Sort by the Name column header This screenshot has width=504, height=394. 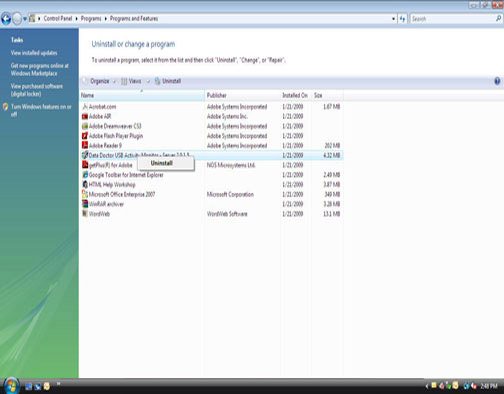click(142, 95)
